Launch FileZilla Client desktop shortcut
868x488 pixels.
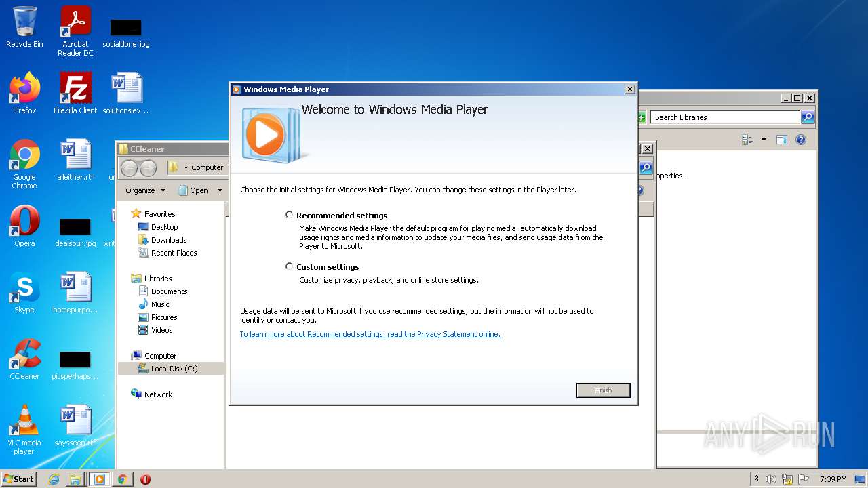tap(75, 93)
